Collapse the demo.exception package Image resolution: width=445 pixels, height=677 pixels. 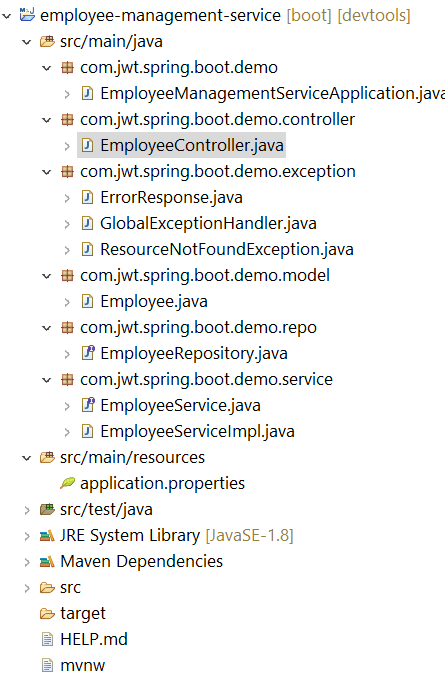tap(47, 172)
